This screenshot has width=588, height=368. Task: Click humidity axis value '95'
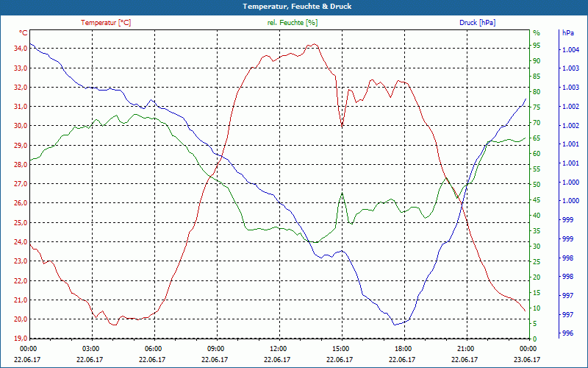(537, 46)
